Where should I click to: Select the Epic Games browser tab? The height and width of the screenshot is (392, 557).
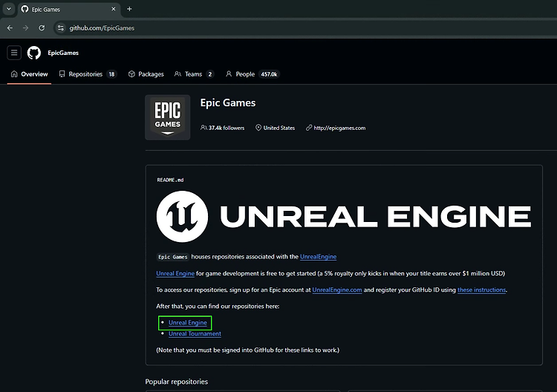point(69,9)
